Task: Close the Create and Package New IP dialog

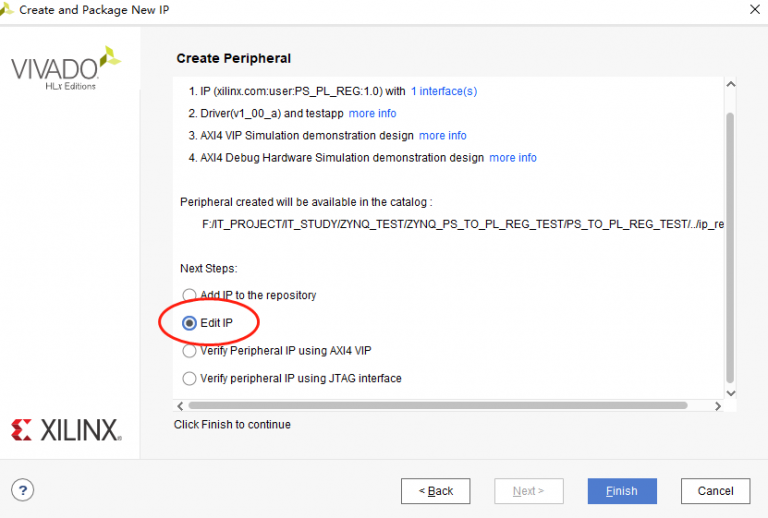Action: tap(751, 9)
